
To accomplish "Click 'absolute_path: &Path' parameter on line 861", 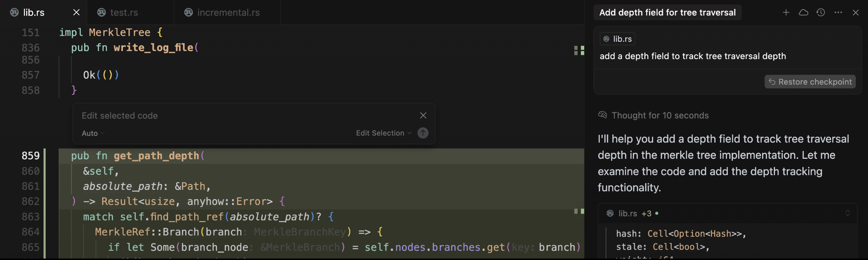I will point(147,186).
